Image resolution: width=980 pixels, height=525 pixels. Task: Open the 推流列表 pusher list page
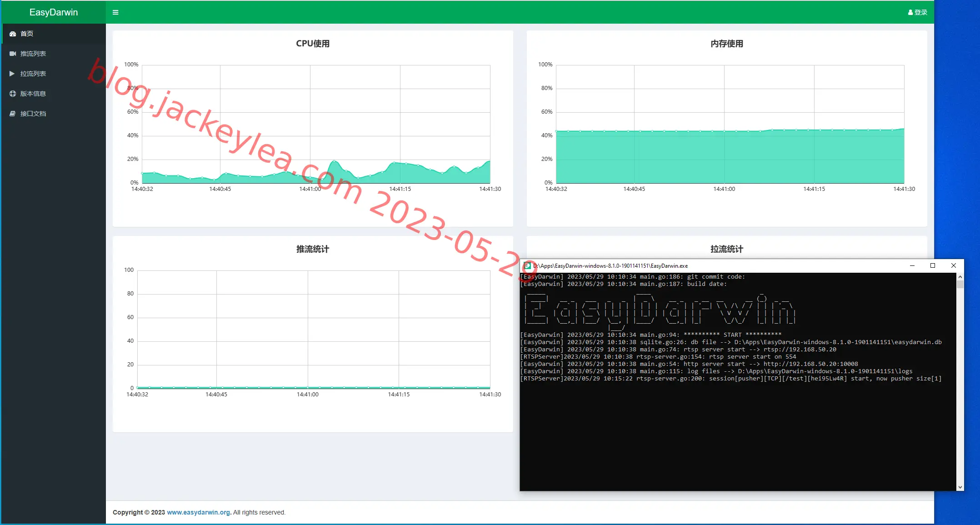pos(54,54)
